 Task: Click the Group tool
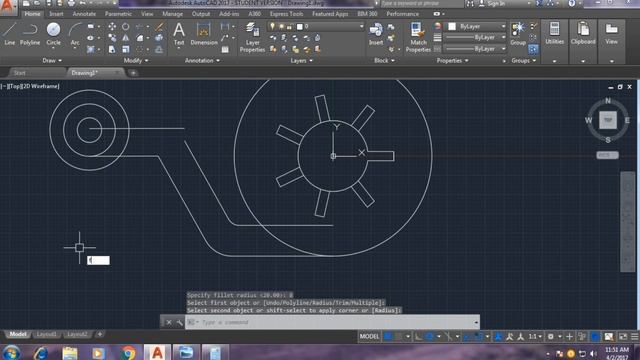click(x=518, y=33)
